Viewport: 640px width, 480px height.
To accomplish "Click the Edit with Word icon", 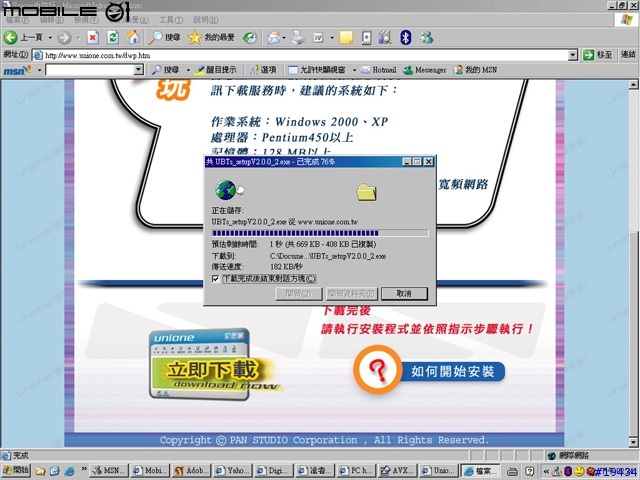I will [x=318, y=38].
